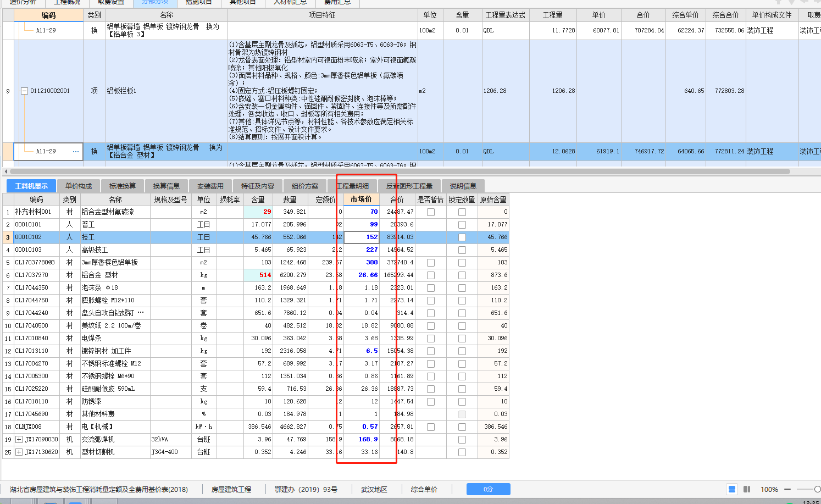The height and width of the screenshot is (504, 821).
Task: Click the 编码 column header in upper table
Action: pos(48,15)
